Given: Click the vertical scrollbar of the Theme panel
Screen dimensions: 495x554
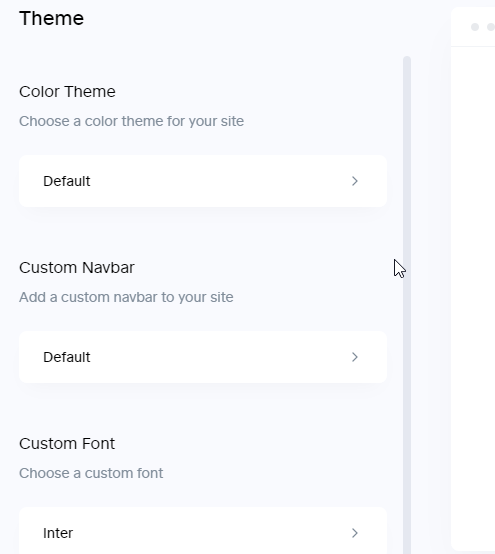Looking at the screenshot, I should click(x=407, y=305).
